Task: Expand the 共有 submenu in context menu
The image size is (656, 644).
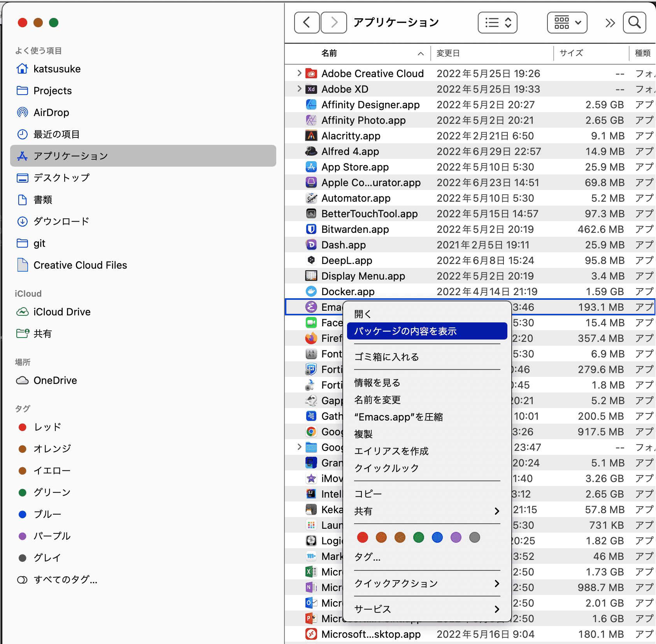Action: pos(427,511)
